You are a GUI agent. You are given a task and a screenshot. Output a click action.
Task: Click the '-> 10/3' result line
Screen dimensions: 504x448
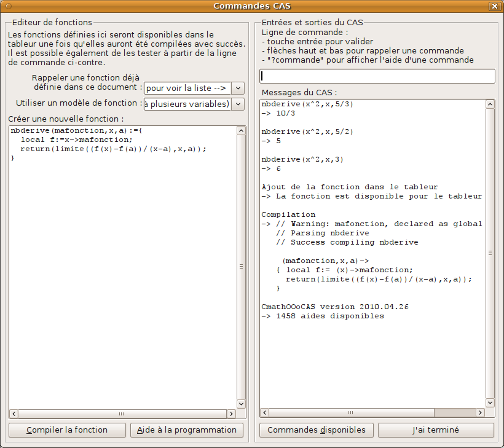tap(278, 114)
